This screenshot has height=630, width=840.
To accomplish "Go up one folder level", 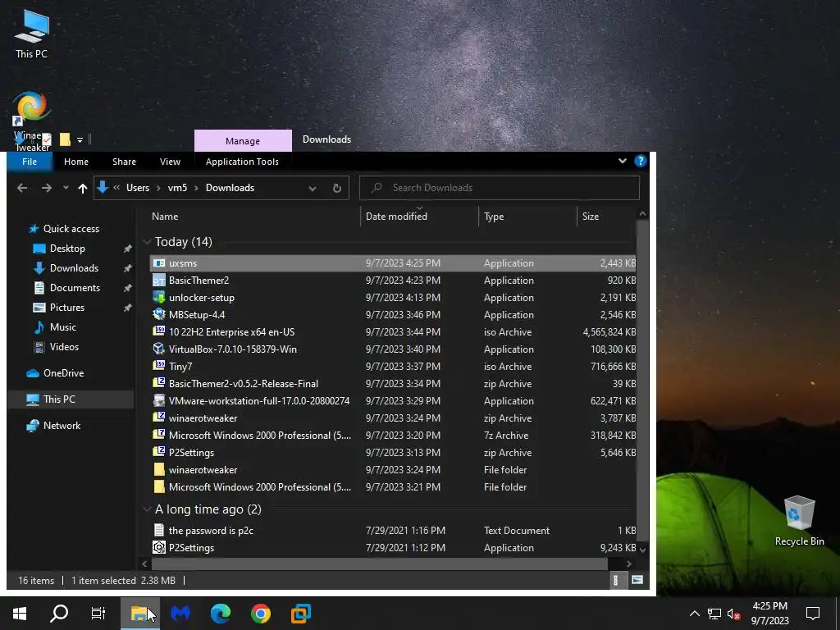I will coord(83,188).
